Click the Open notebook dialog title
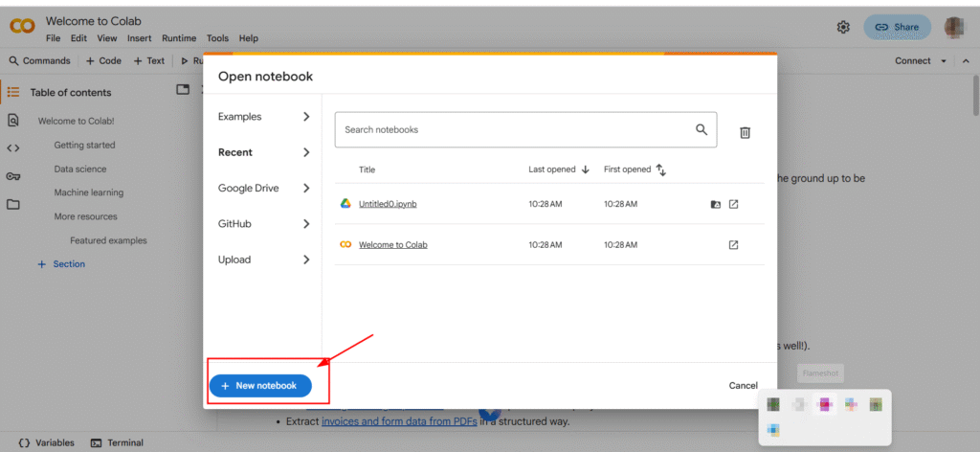 [x=265, y=77]
